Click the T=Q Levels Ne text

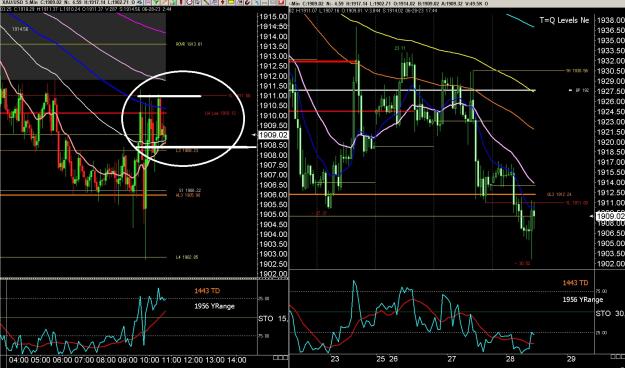(564, 20)
